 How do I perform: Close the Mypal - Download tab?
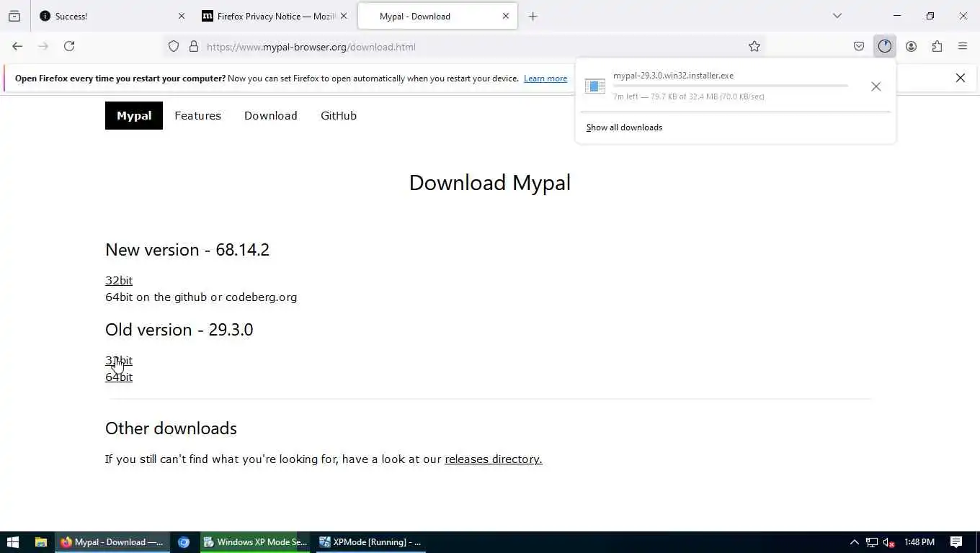tap(506, 16)
